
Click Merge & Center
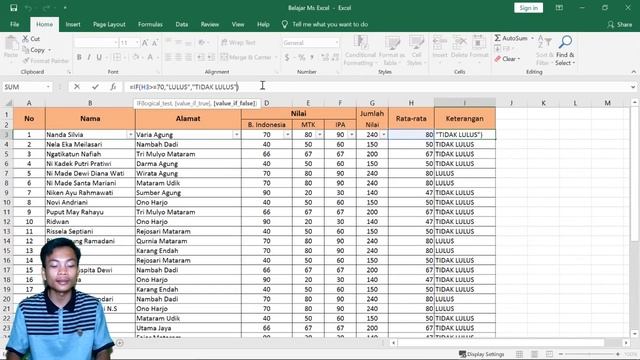pos(246,57)
